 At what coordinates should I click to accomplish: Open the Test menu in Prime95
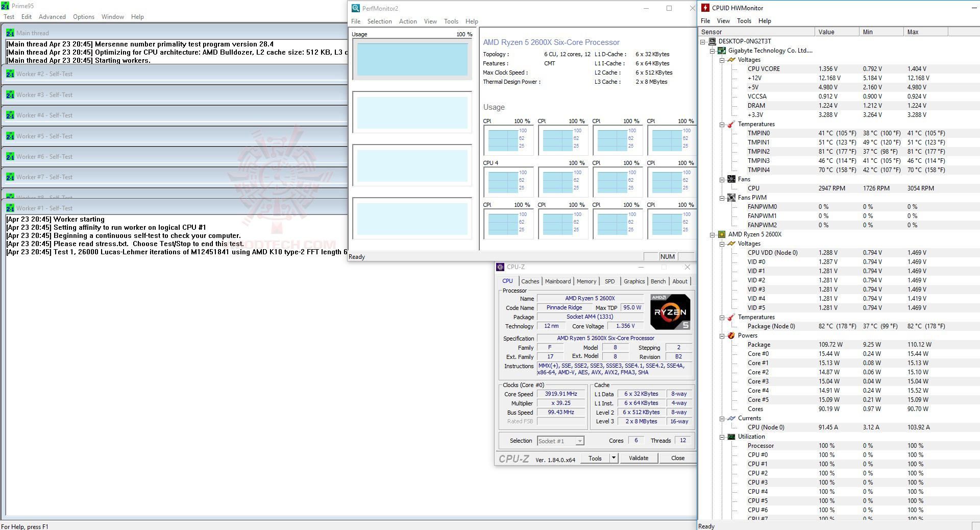click(9, 17)
